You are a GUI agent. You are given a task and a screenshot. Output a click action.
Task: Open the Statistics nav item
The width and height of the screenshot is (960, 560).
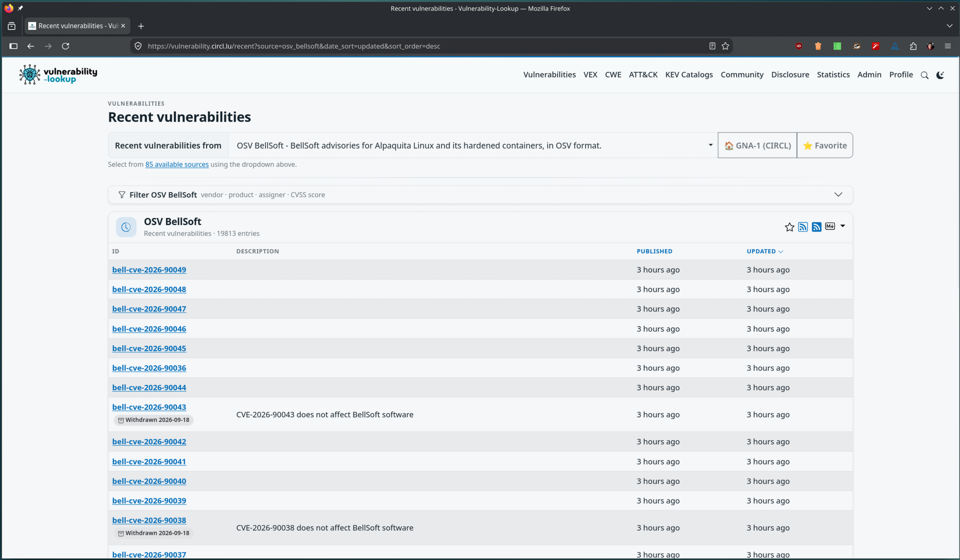coord(833,74)
